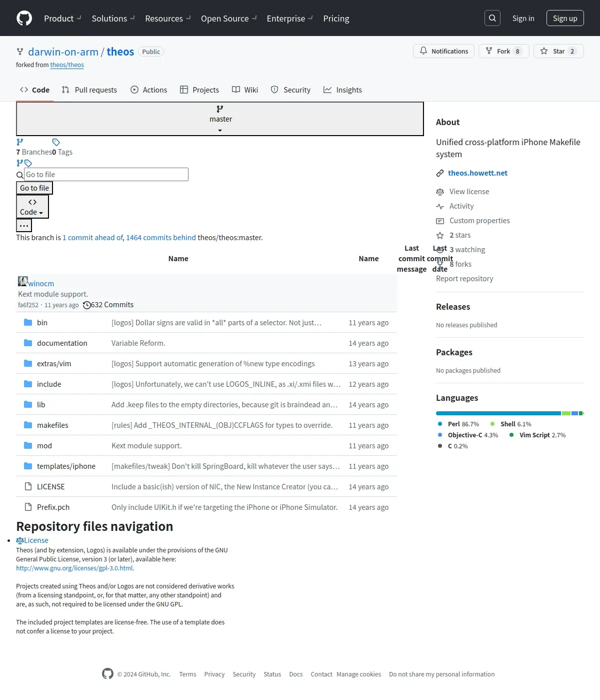
Task: Open the 1464 commits behind link
Action: pyautogui.click(x=161, y=238)
